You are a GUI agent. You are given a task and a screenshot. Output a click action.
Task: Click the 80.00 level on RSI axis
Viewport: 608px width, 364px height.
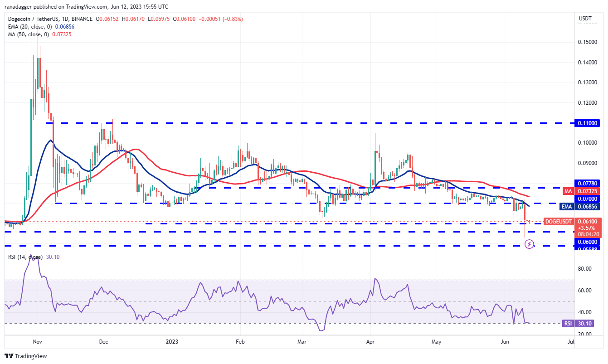coord(585,269)
